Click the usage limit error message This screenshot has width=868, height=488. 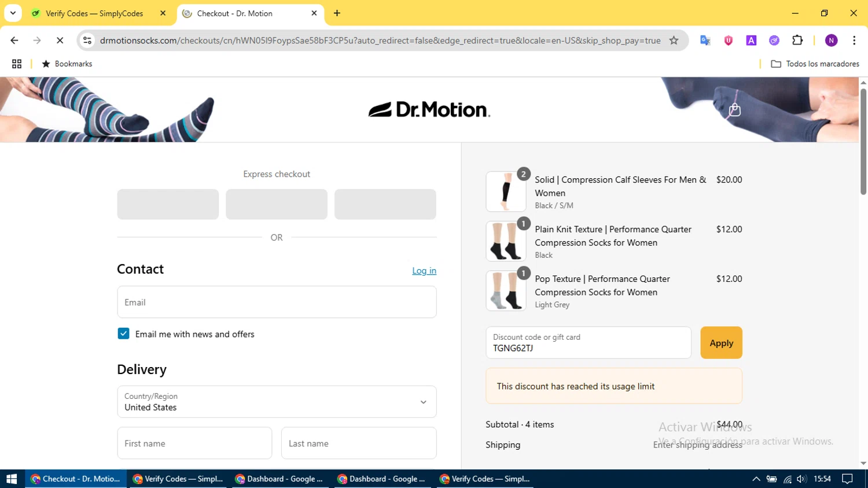click(614, 386)
